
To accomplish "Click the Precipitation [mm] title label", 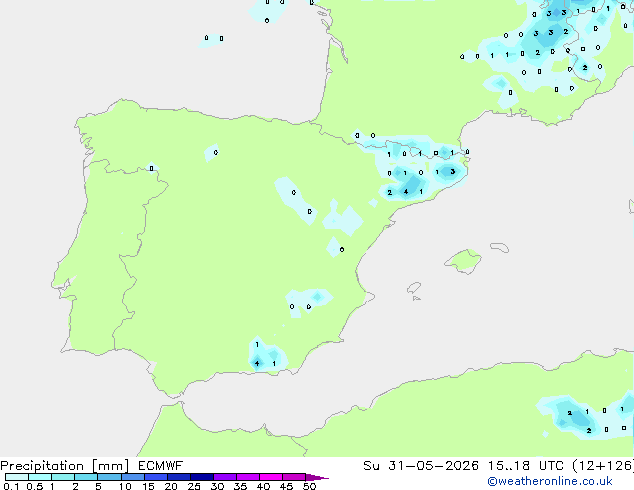I will tap(65, 466).
